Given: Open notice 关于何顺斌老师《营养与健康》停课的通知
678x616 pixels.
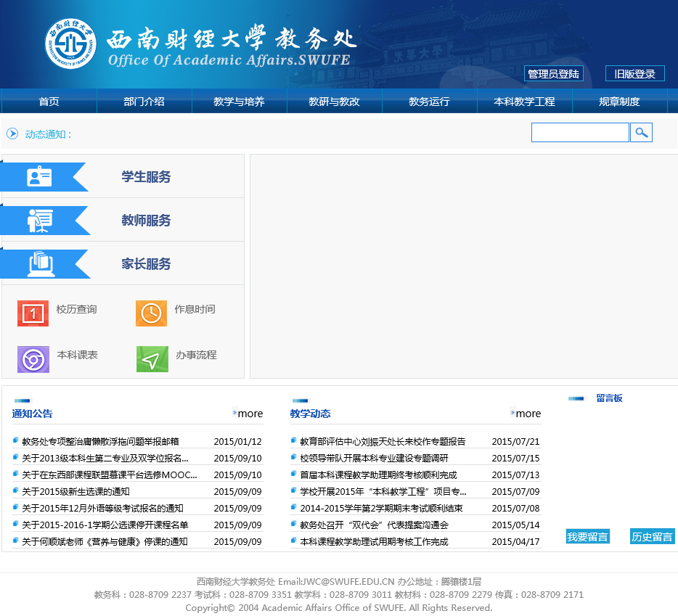Looking at the screenshot, I should pyautogui.click(x=105, y=541).
